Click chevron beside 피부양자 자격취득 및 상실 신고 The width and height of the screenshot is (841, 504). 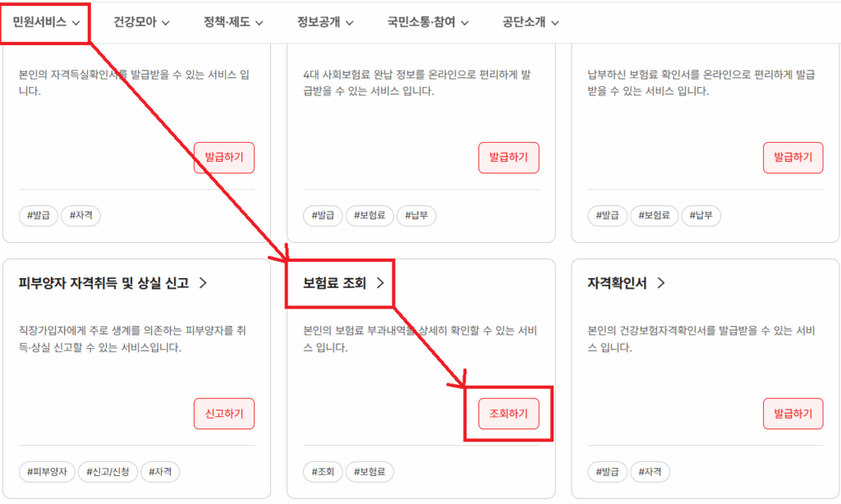click(x=204, y=282)
